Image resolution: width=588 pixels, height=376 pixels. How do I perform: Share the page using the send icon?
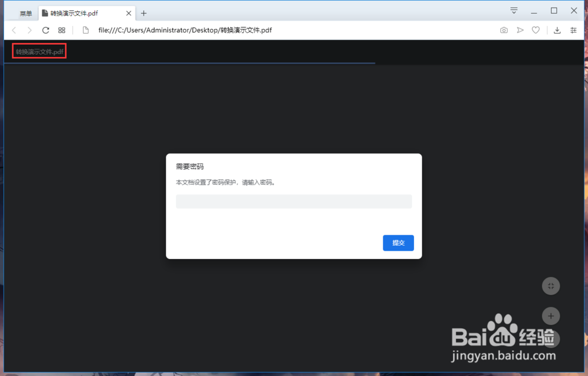pyautogui.click(x=520, y=29)
